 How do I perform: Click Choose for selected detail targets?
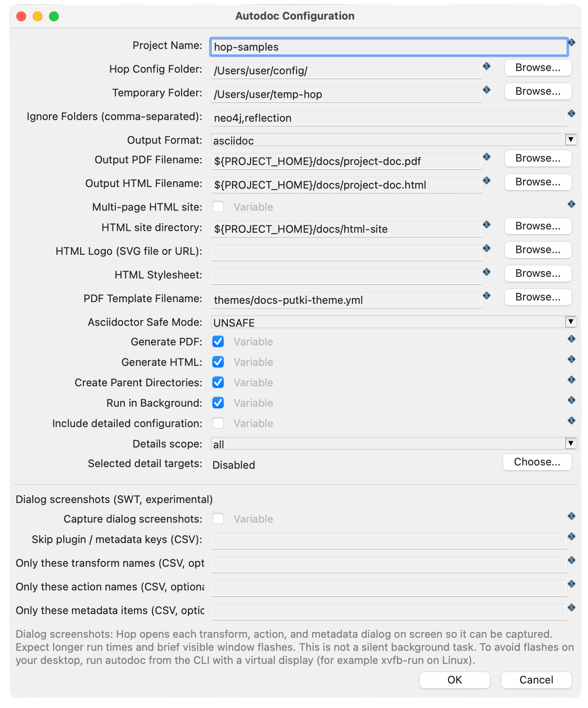click(537, 462)
